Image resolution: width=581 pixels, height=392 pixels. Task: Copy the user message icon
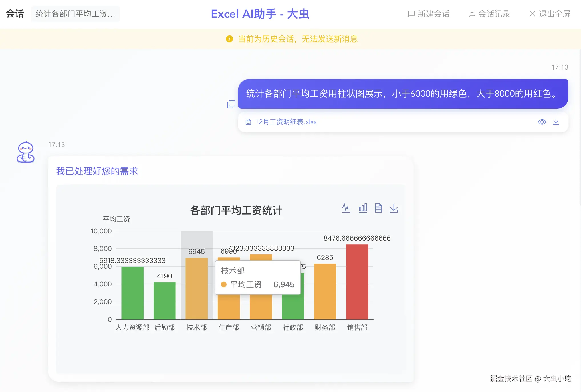[x=231, y=104]
